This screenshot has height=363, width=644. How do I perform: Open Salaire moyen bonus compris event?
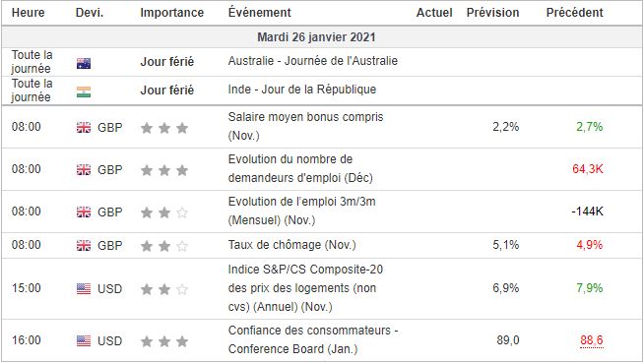305,126
